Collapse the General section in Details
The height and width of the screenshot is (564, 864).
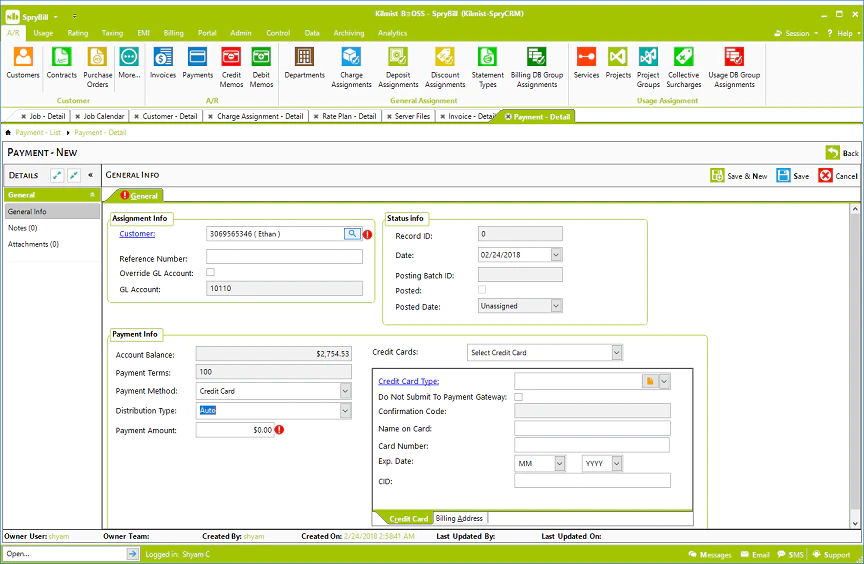point(92,195)
